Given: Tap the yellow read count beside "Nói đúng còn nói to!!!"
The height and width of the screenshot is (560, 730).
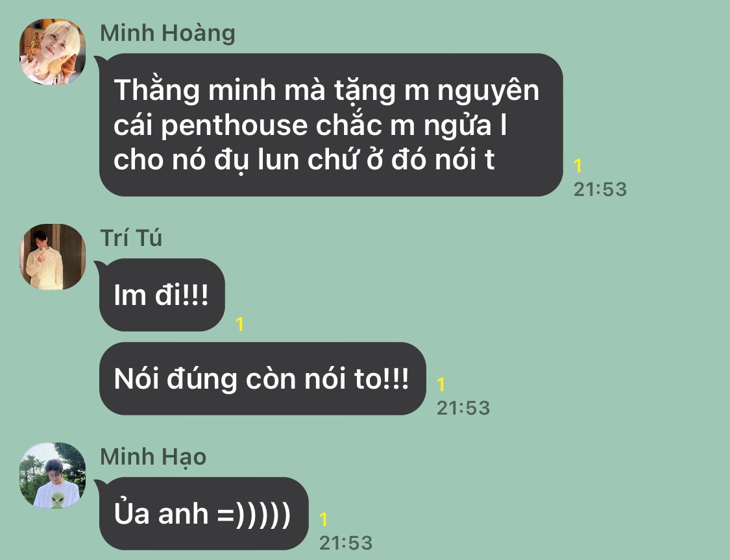Looking at the screenshot, I should (x=441, y=385).
